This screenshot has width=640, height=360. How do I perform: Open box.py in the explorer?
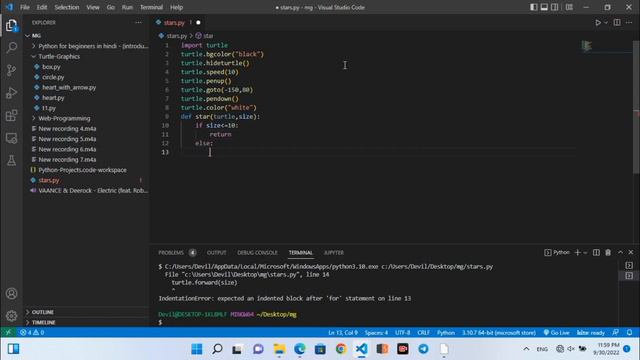[x=51, y=67]
